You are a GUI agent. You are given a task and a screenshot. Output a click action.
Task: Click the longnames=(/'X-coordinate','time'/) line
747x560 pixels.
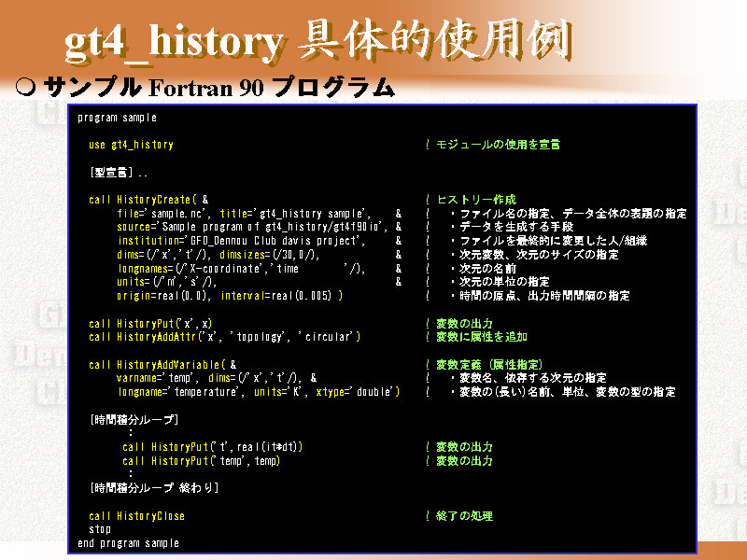260,269
